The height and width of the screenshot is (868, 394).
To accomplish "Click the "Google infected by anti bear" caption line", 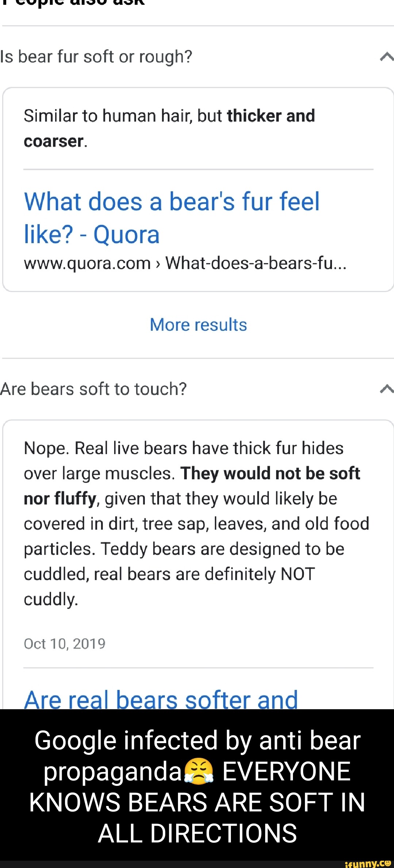I will (197, 740).
